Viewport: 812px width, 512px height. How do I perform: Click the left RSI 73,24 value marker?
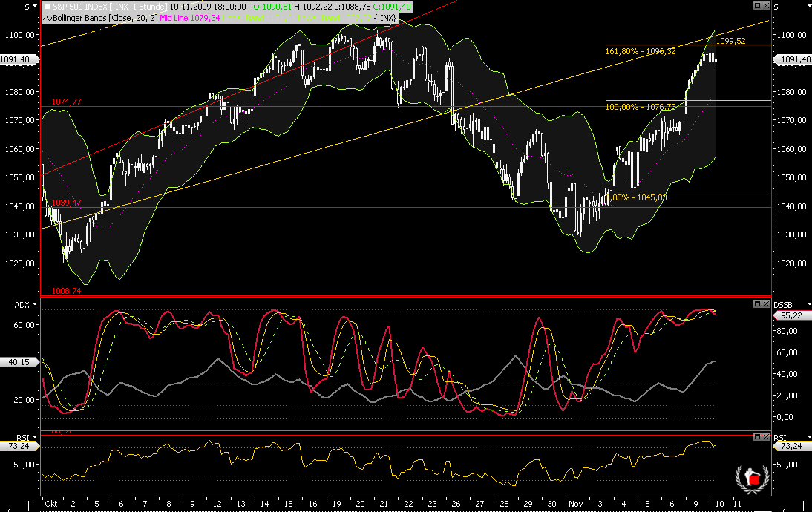pyautogui.click(x=19, y=446)
